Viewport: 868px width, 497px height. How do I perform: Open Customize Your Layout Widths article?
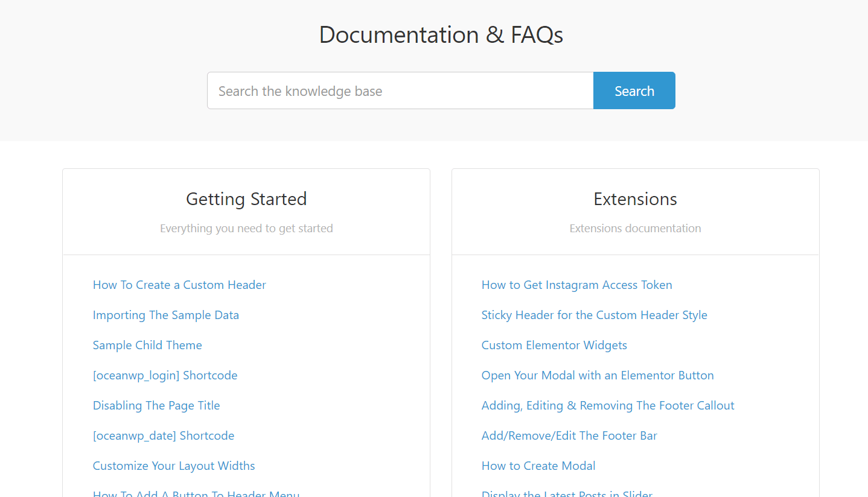[x=174, y=466]
